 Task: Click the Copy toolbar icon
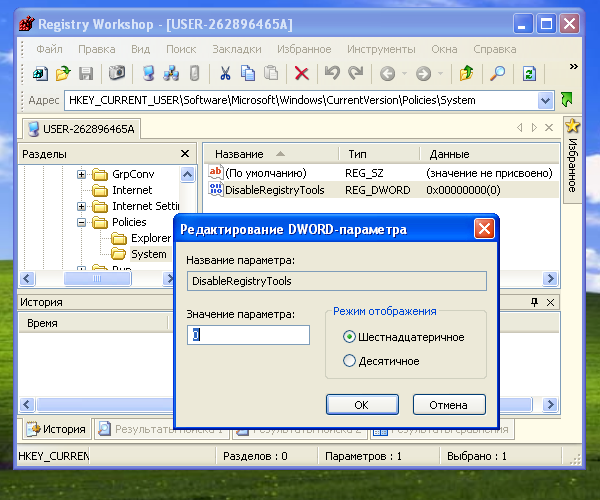[x=248, y=73]
